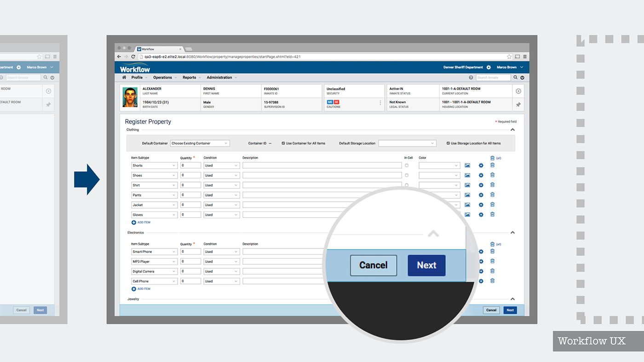Open image upload for Shorts row
Image resolution: width=644 pixels, height=362 pixels.
click(467, 165)
